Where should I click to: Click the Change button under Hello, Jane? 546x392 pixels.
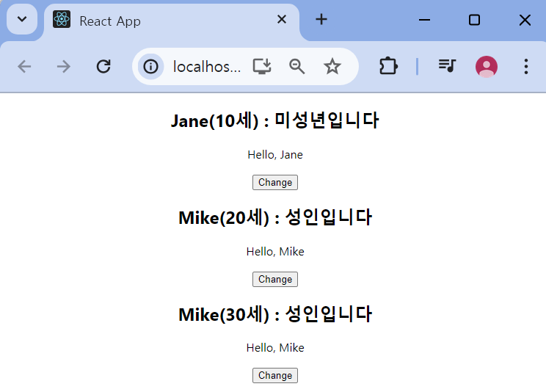click(275, 182)
